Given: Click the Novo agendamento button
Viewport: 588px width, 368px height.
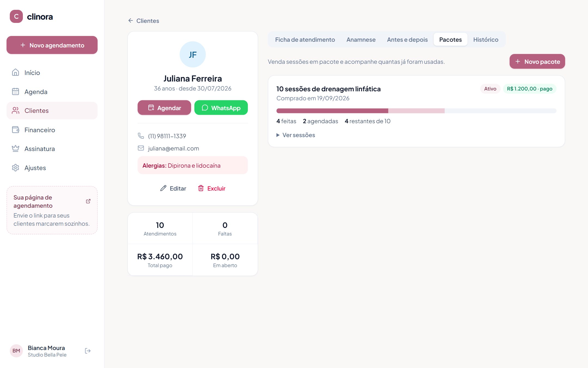Looking at the screenshot, I should 52,45.
